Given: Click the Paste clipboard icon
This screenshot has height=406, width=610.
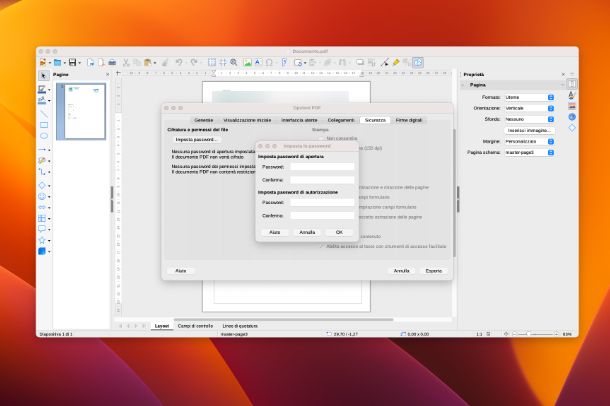Looking at the screenshot, I should tap(147, 62).
